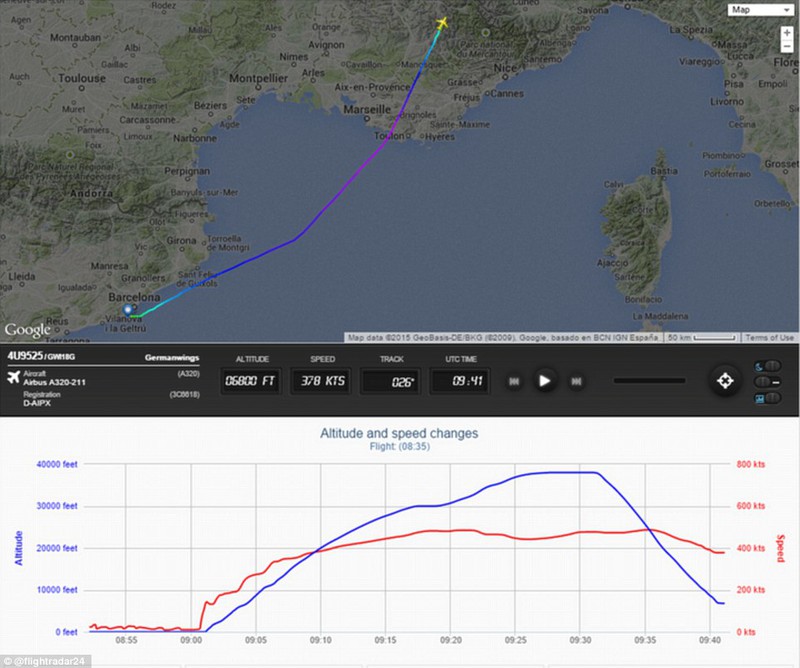Screen dimensions: 800x668
Task: Click the playback progress slider bar
Action: [x=649, y=381]
